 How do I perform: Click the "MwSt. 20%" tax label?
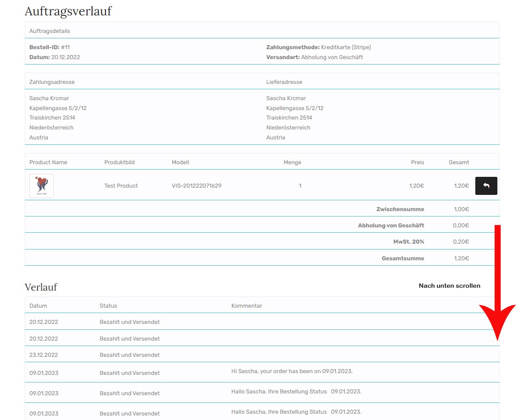click(x=409, y=242)
